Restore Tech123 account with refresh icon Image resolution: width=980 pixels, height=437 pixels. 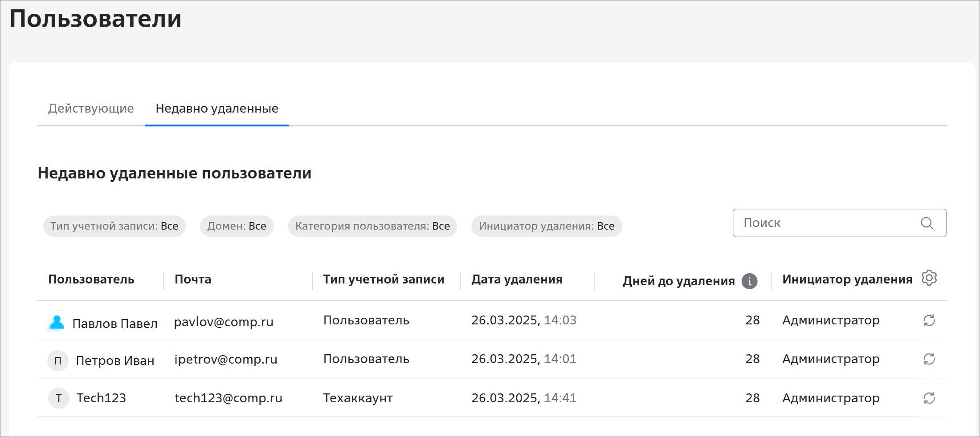(x=929, y=398)
